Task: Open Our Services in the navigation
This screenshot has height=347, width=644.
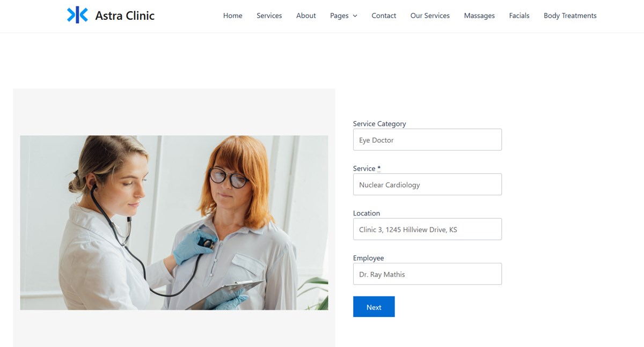Action: tap(430, 16)
